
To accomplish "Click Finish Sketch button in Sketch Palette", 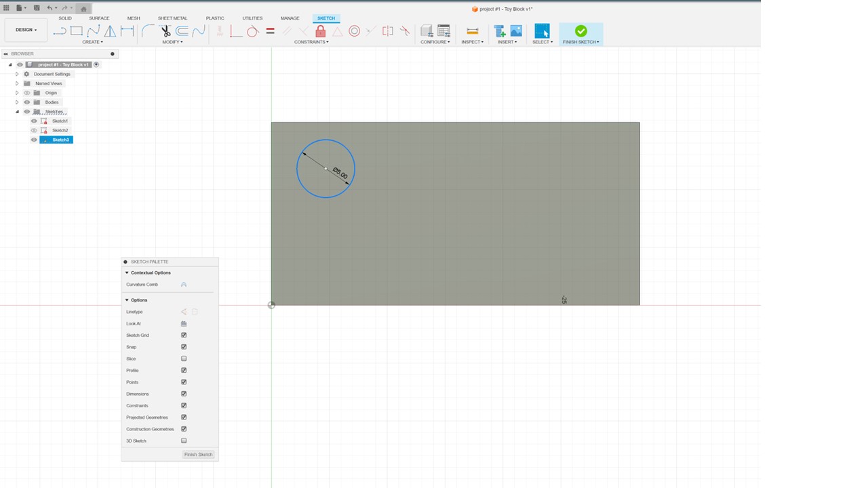I will (199, 454).
